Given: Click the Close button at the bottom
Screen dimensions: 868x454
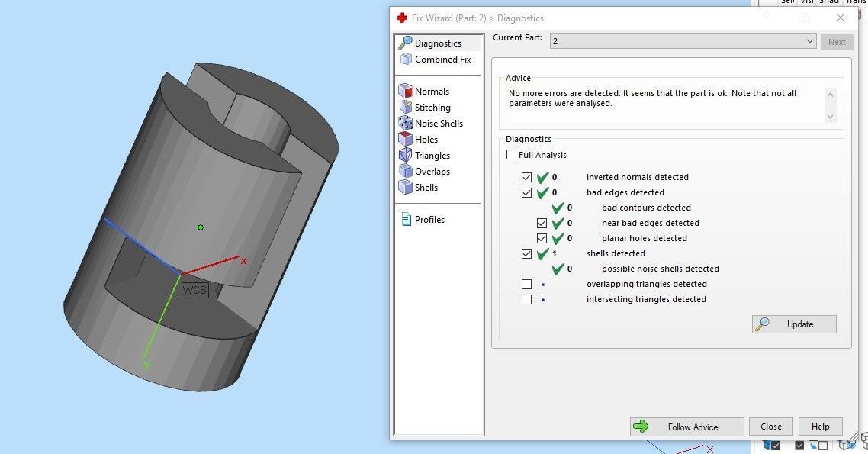Looking at the screenshot, I should 771,427.
